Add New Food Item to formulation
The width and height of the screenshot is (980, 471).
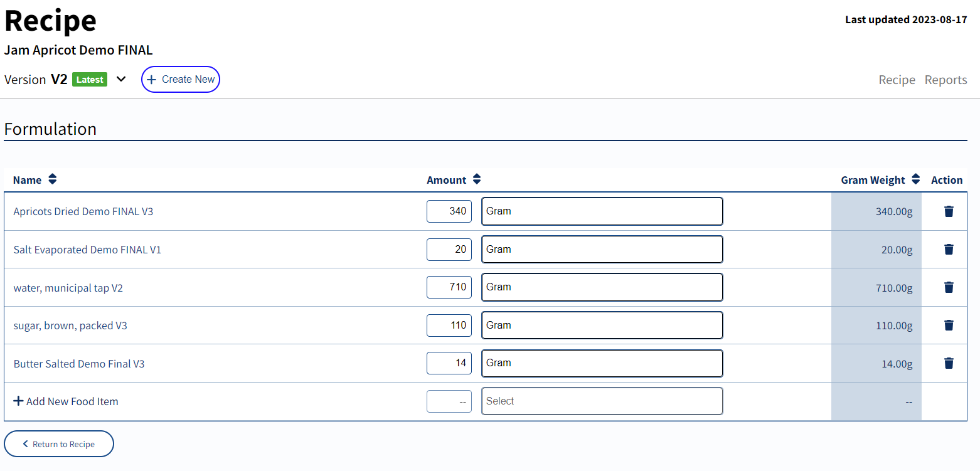click(66, 401)
